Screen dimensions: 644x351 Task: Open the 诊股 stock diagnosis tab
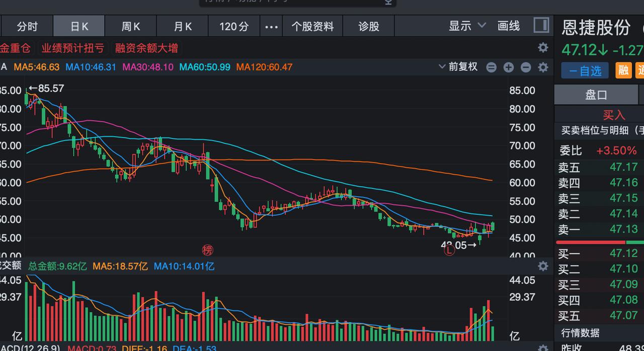tap(369, 26)
